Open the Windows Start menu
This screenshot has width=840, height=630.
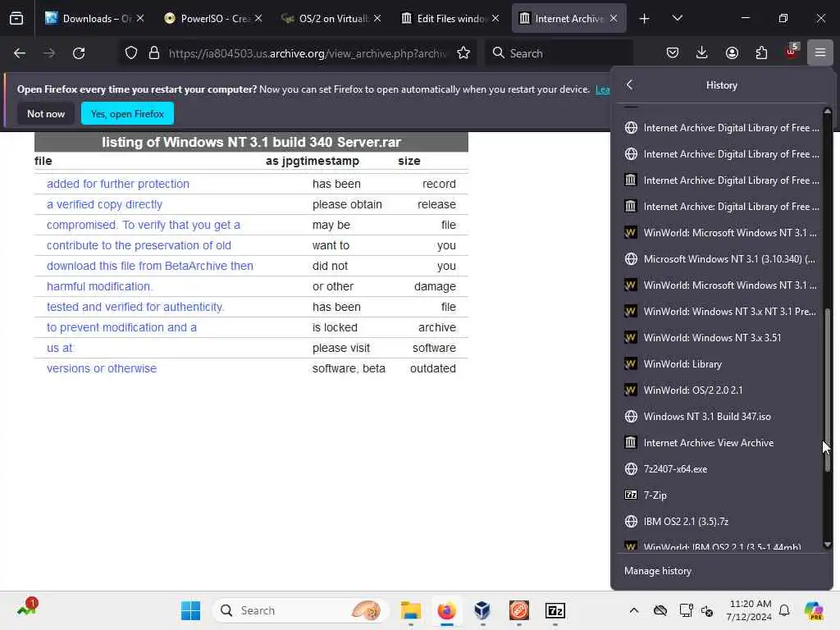pyautogui.click(x=190, y=610)
